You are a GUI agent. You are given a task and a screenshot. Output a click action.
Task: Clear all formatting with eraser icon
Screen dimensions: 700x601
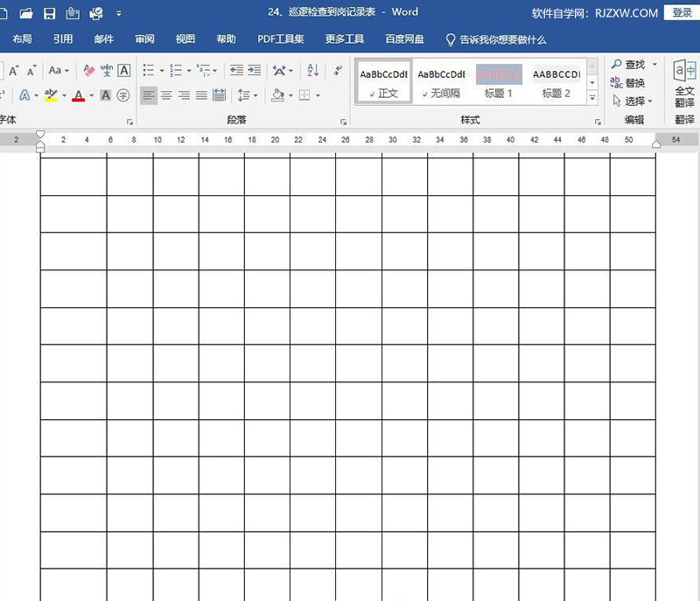89,71
